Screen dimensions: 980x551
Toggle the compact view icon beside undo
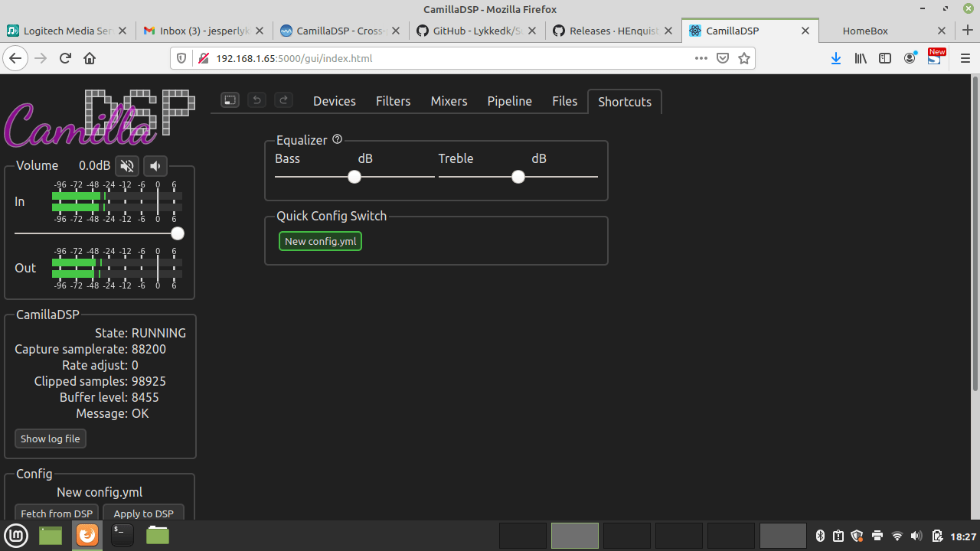click(x=230, y=100)
